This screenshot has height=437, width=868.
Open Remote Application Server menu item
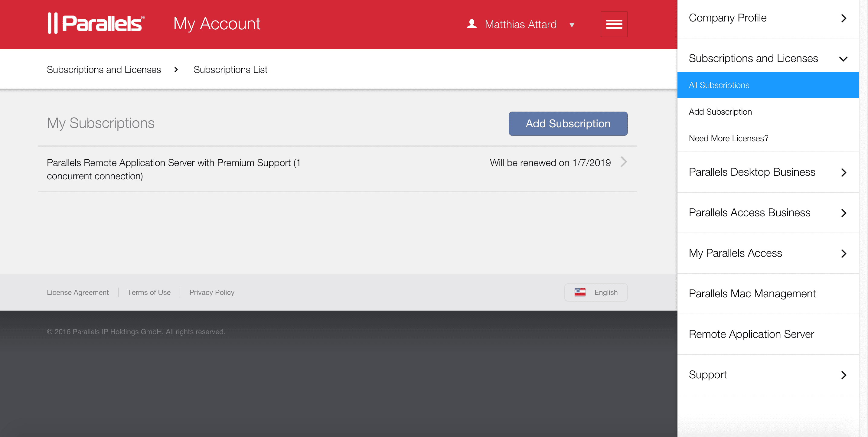768,334
